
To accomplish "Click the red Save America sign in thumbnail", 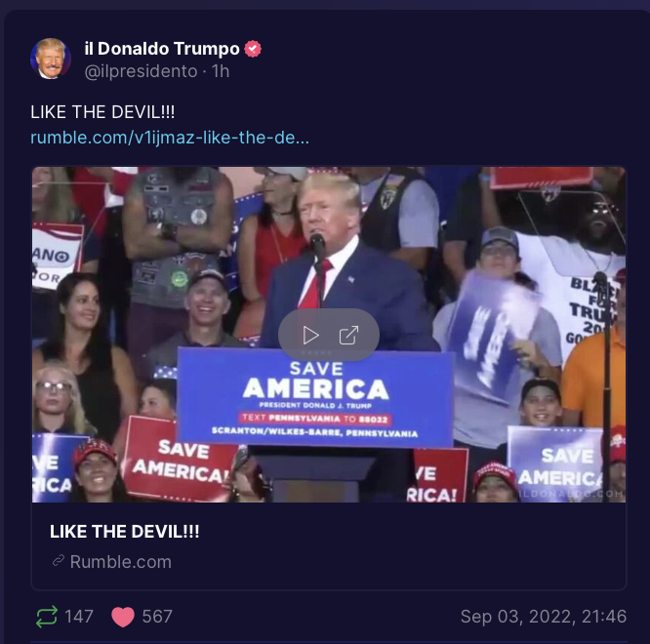I will (x=179, y=460).
